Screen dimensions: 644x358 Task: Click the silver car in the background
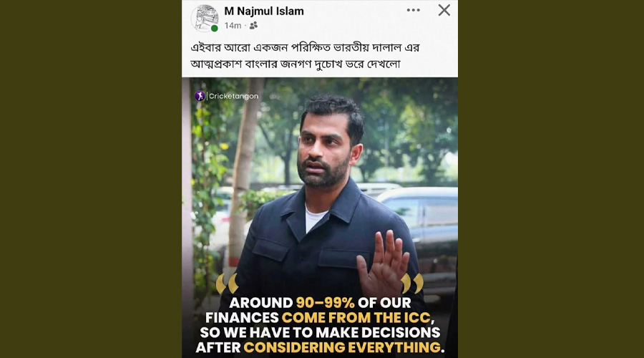[423, 230]
